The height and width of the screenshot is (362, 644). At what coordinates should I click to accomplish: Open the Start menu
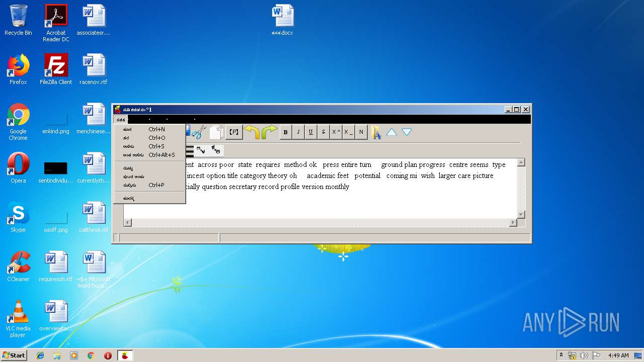(x=14, y=355)
